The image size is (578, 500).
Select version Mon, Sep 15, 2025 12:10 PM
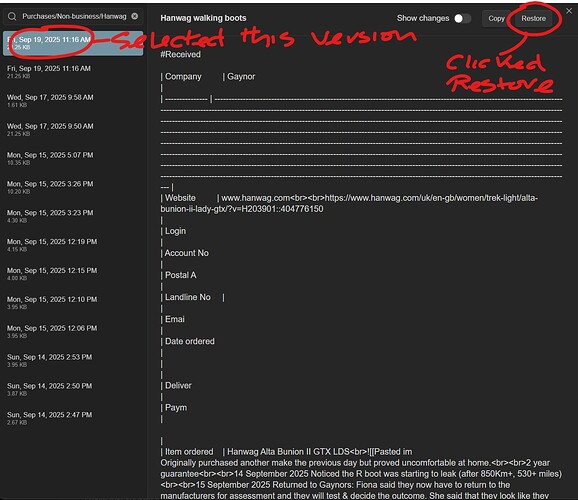(73, 302)
